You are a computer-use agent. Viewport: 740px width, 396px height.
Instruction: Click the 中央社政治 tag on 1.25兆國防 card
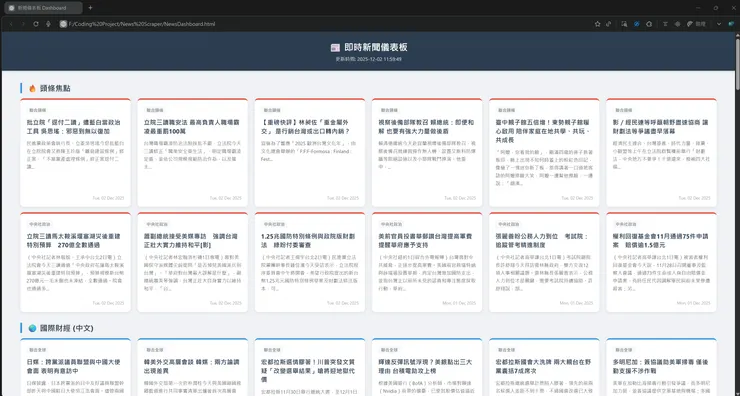point(274,225)
